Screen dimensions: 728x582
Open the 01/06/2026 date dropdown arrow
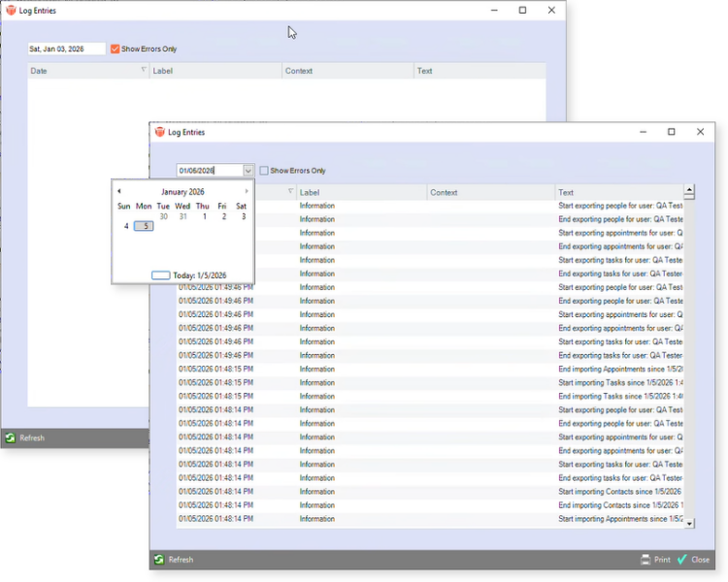248,171
